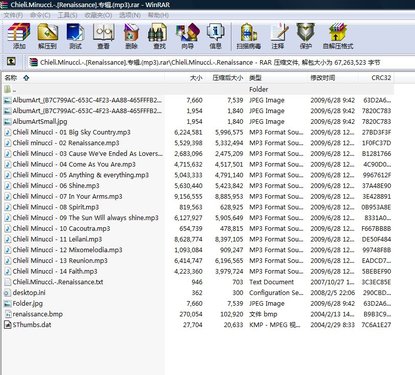Open the 向导 (Wizard) toolbar icon

coord(188,32)
